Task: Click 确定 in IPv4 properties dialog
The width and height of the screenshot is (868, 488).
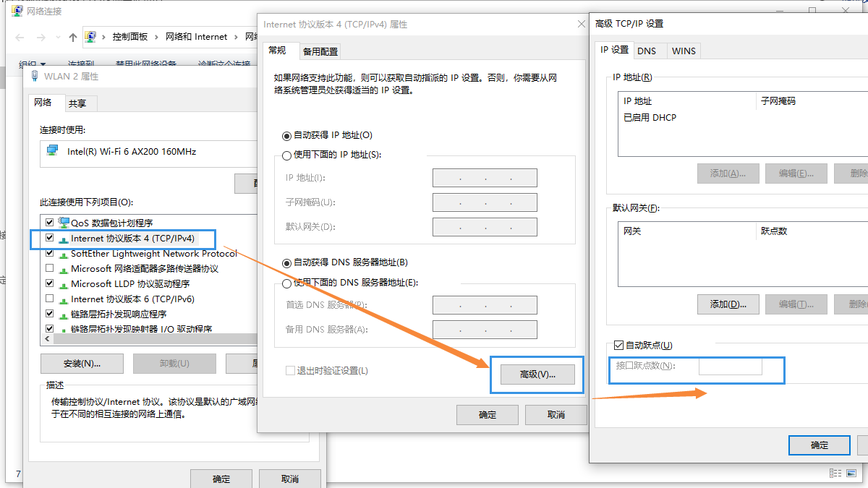Action: [x=488, y=414]
